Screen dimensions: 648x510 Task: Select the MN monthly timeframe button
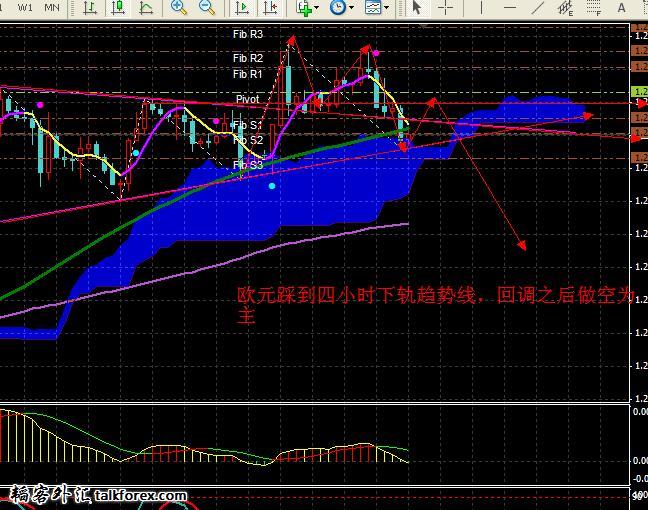(52, 8)
